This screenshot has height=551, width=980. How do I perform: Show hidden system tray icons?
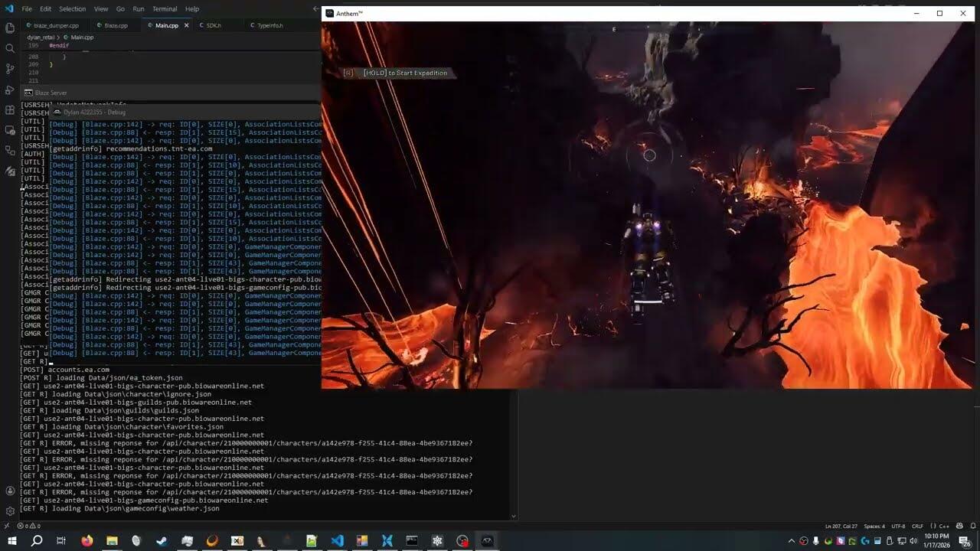coord(791,541)
